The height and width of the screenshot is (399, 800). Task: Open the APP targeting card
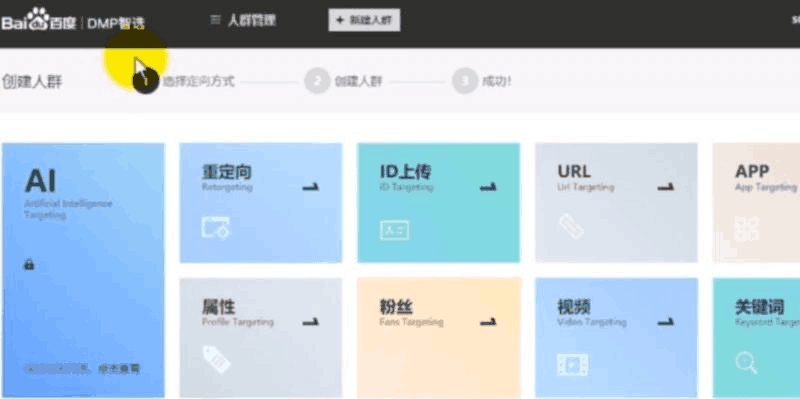(x=756, y=203)
